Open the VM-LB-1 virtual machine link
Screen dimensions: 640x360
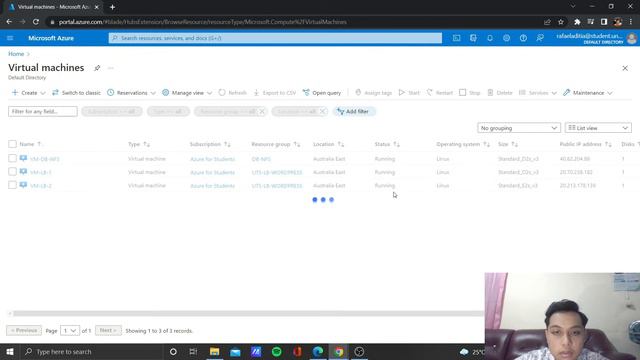pos(40,172)
